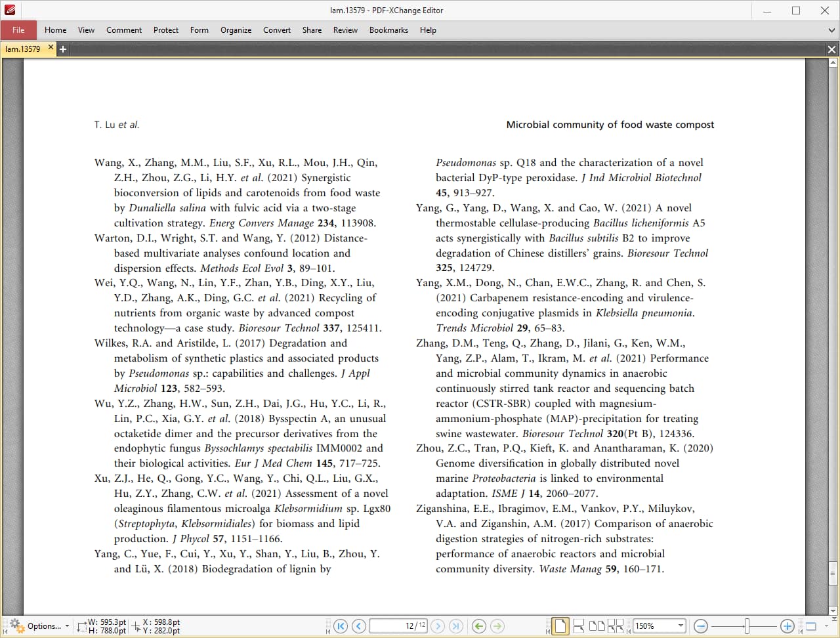Click the zoom out minus button
Screen dimensions: 840x638
pyautogui.click(x=700, y=626)
